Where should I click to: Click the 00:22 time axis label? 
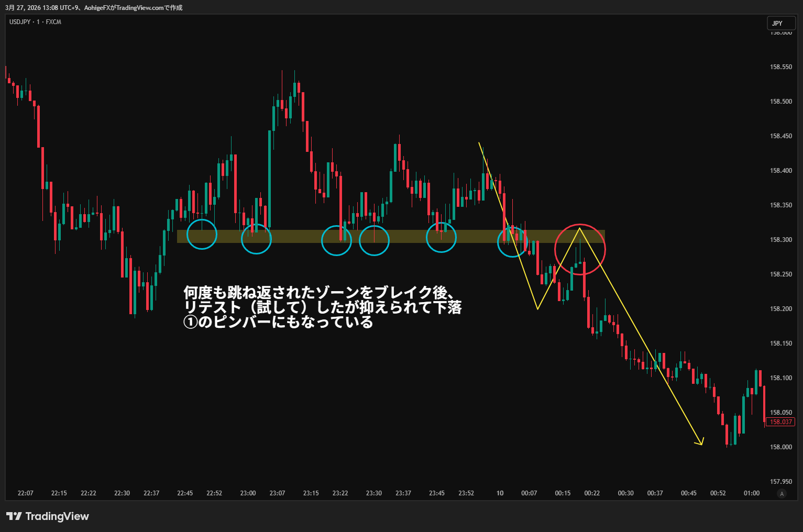(x=592, y=493)
